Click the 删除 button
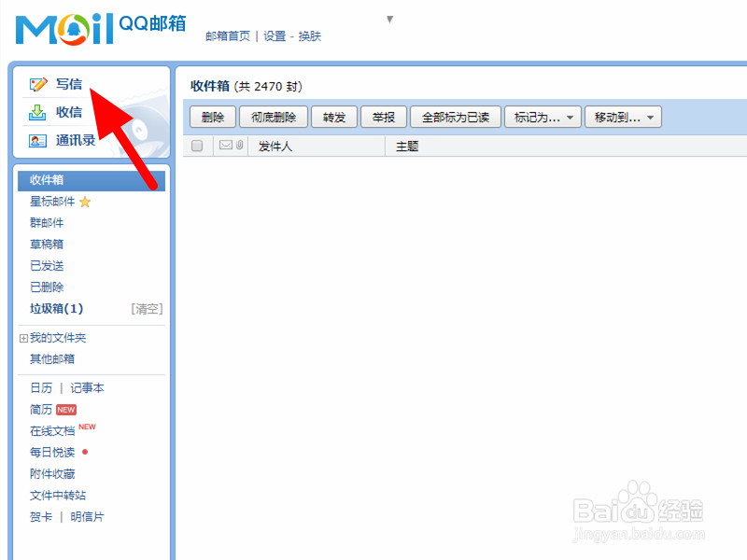 (x=213, y=118)
